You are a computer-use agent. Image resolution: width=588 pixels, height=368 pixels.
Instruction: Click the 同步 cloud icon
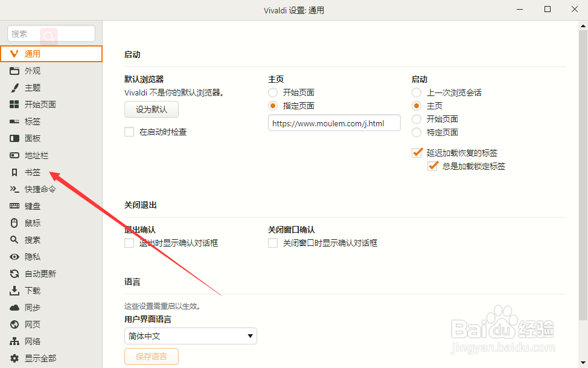tap(14, 308)
